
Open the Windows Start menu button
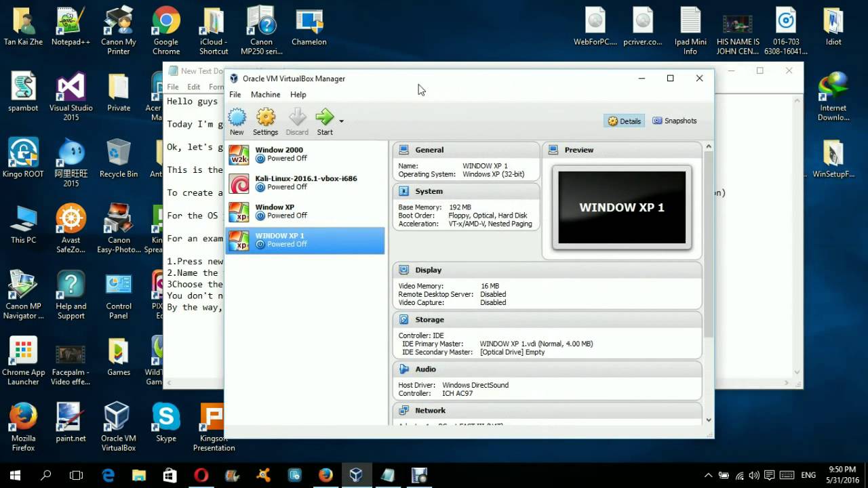tap(15, 475)
